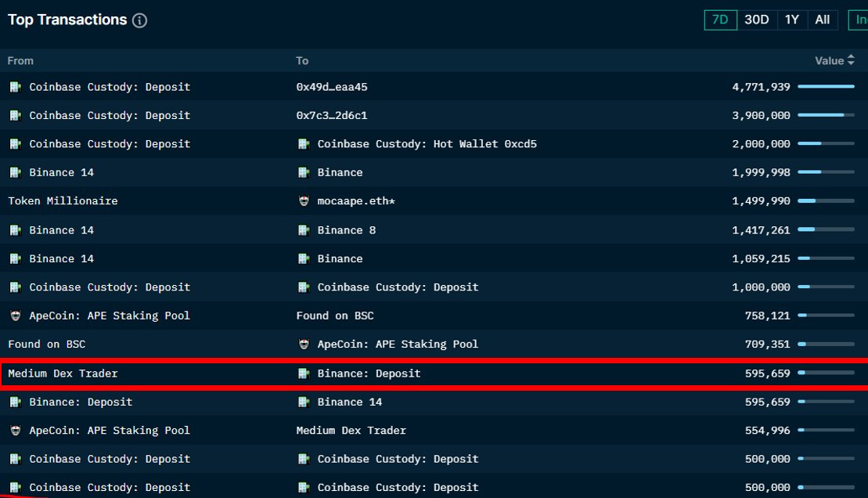
Task: Open Coinbase Custody: Deposit recipient of 1,000,000 transaction
Action: click(398, 287)
